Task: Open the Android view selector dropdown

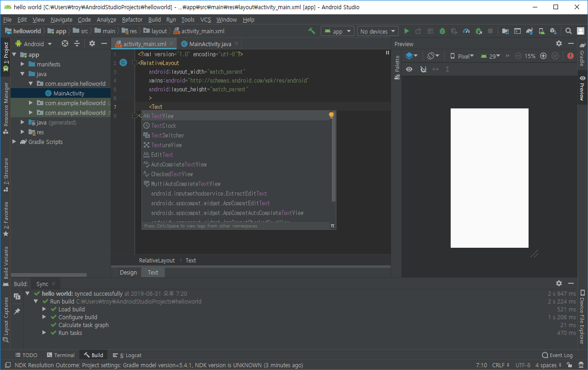Action: (x=34, y=44)
